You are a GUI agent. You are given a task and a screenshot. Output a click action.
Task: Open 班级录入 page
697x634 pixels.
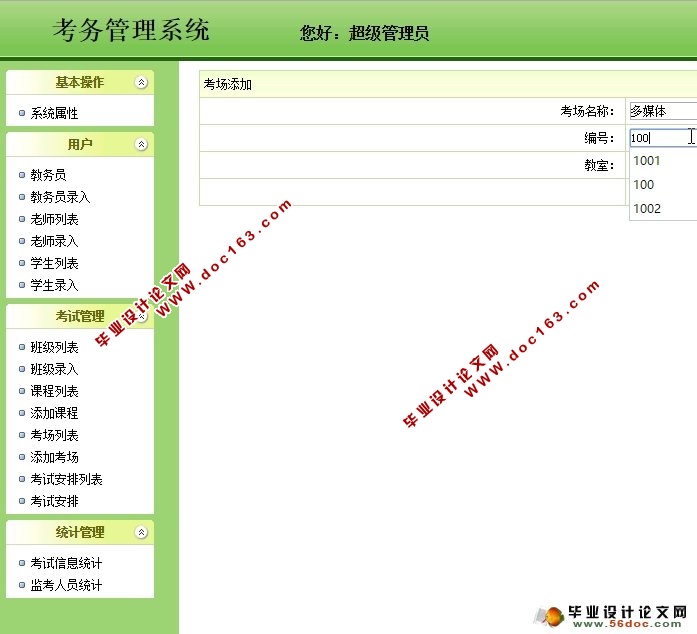(54, 369)
